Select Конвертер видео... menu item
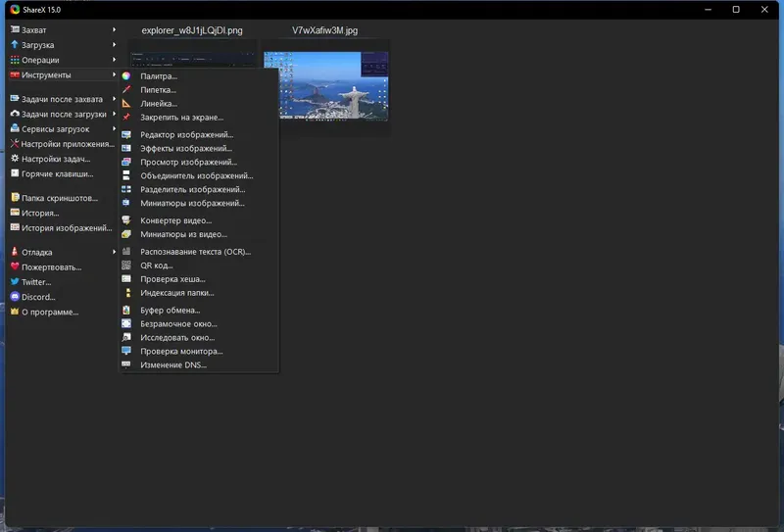The height and width of the screenshot is (532, 784). point(199,220)
